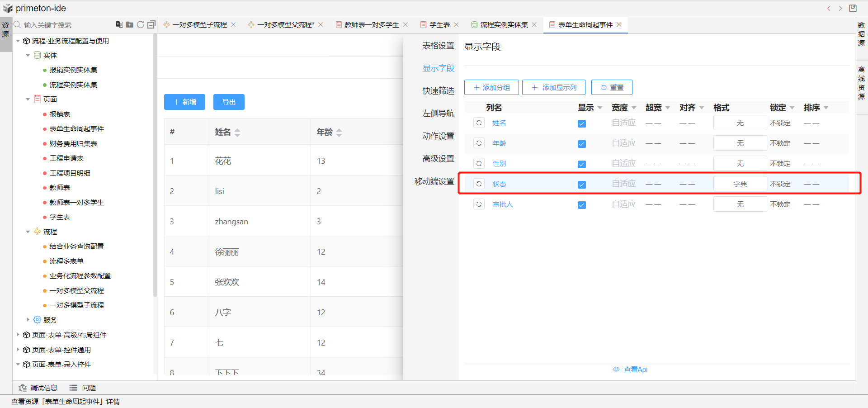Image resolution: width=868 pixels, height=408 pixels.
Task: Click the reorder icon beside 姓名 row
Action: pos(479,123)
